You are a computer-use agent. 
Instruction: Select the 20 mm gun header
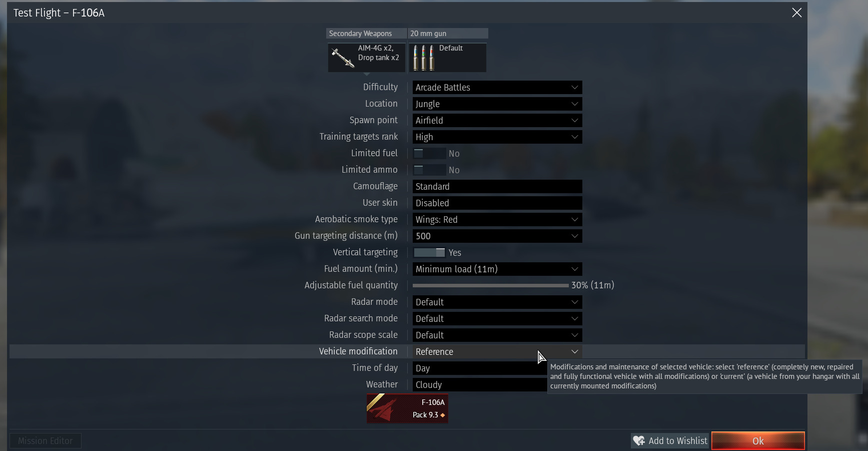coord(448,33)
